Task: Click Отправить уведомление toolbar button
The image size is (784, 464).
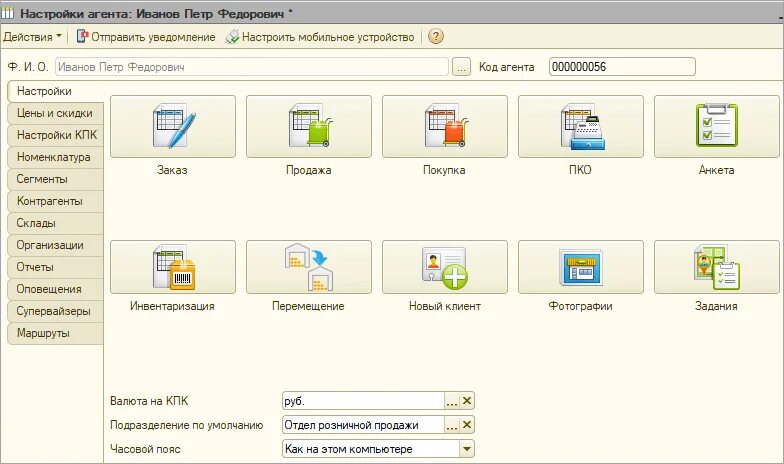Action: tap(146, 37)
